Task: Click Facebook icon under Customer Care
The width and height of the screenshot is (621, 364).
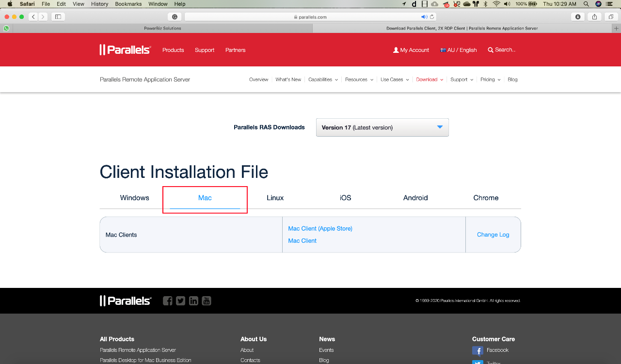Action: 478,350
